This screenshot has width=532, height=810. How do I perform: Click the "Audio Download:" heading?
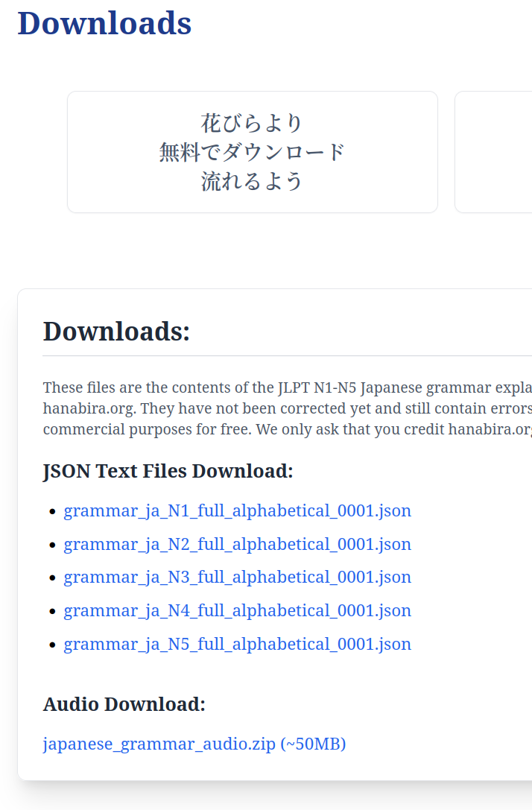click(x=124, y=704)
